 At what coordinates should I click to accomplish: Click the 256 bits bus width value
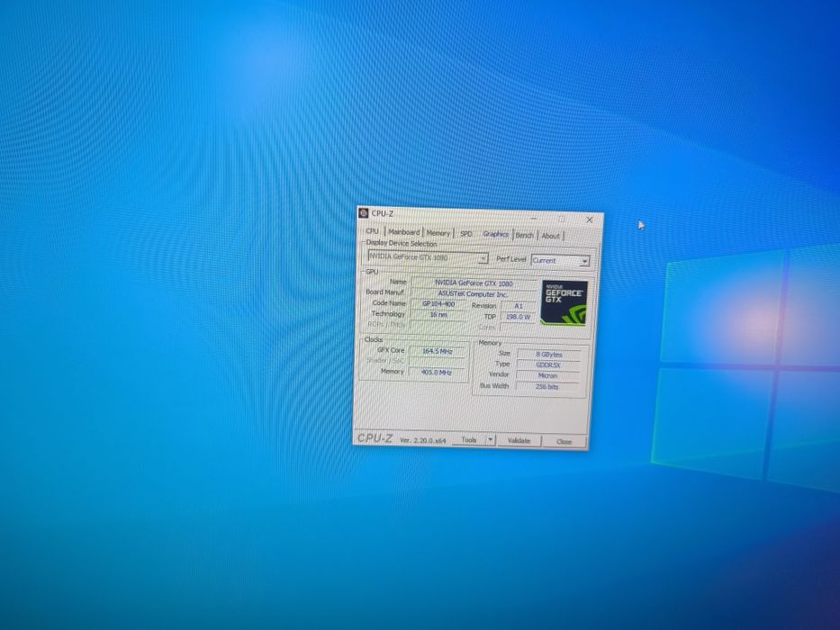(x=547, y=386)
